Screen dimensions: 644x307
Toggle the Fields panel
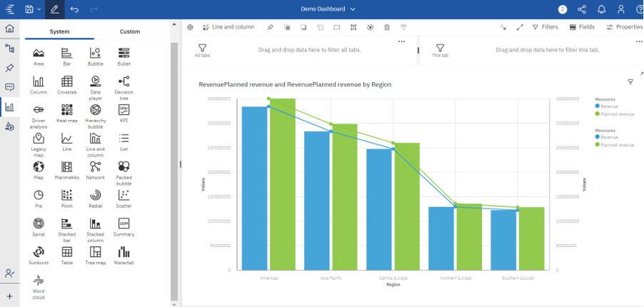(x=582, y=27)
